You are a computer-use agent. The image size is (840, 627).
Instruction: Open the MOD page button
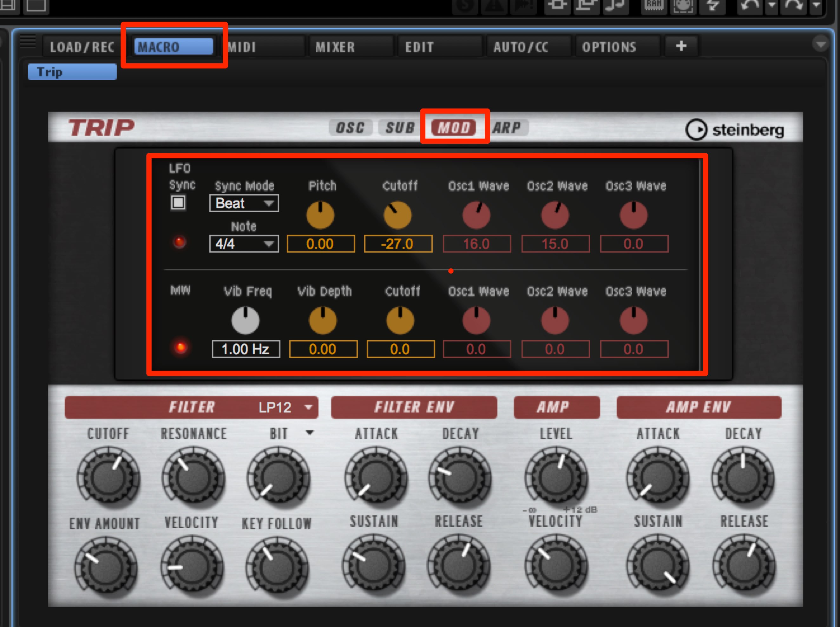tap(454, 127)
